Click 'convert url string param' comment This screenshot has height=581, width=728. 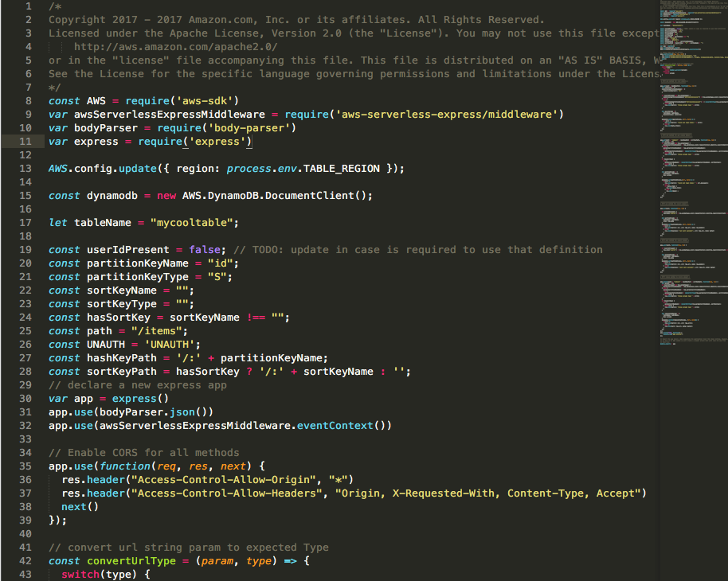click(x=189, y=548)
